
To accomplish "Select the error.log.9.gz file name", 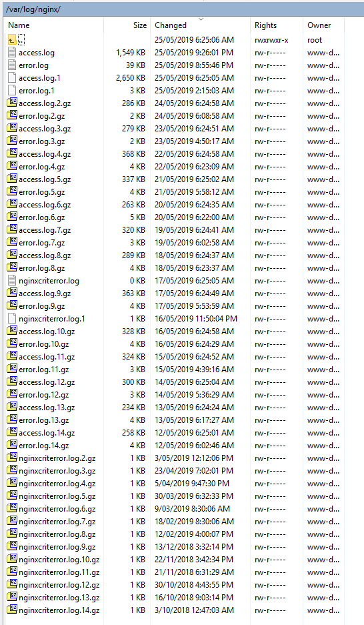I will [42, 306].
